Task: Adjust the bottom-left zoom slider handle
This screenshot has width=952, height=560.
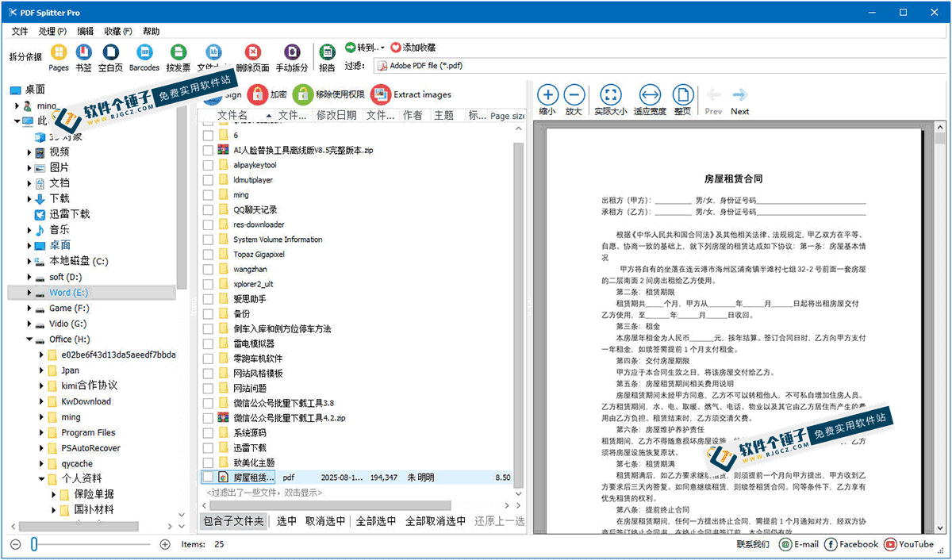Action: pyautogui.click(x=34, y=544)
